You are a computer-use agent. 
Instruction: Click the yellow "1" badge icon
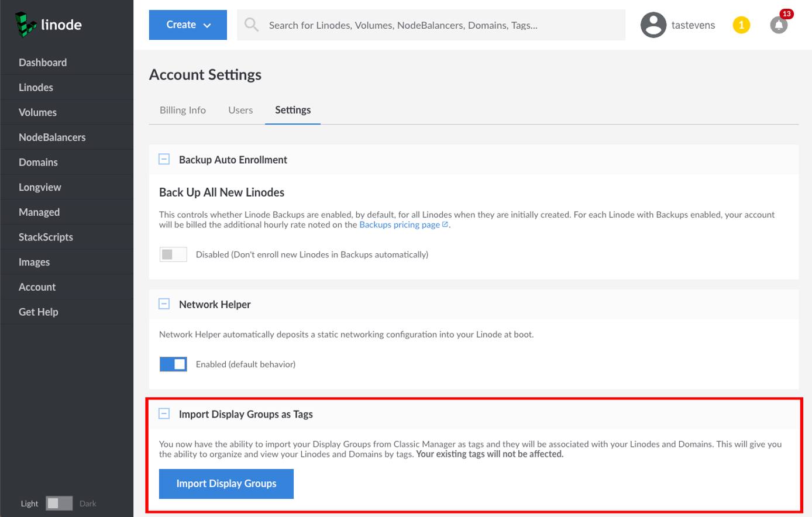(x=741, y=25)
